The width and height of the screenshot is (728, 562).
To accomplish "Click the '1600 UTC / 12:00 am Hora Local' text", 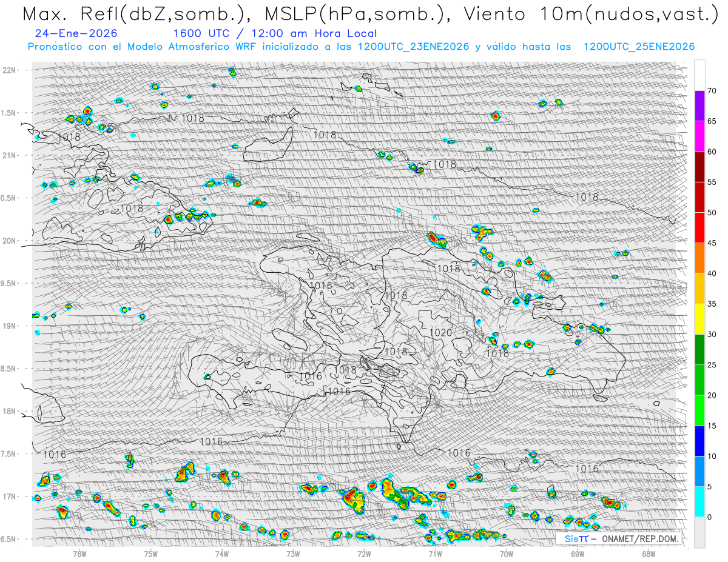I will (x=275, y=34).
